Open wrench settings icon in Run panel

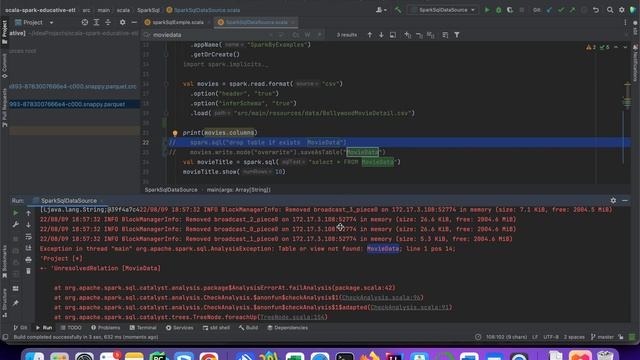coord(16,224)
